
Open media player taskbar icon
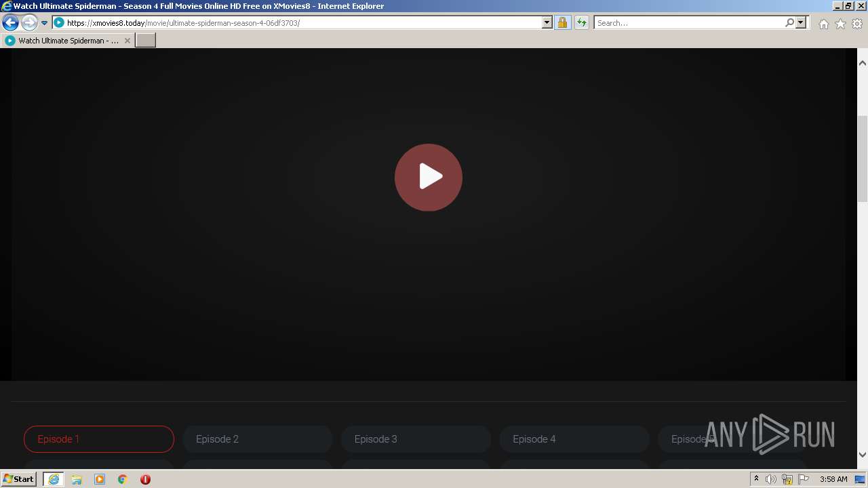(100, 479)
